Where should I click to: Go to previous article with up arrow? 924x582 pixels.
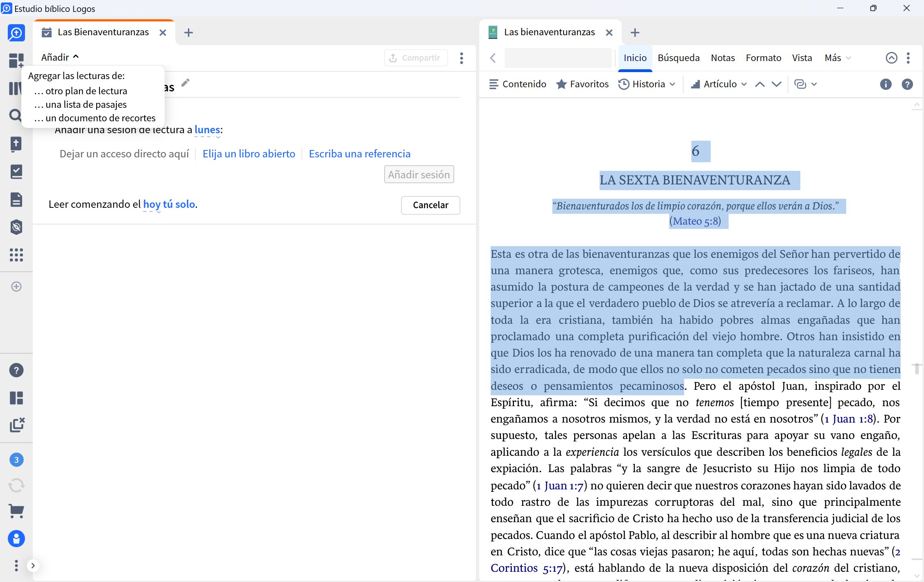point(760,84)
